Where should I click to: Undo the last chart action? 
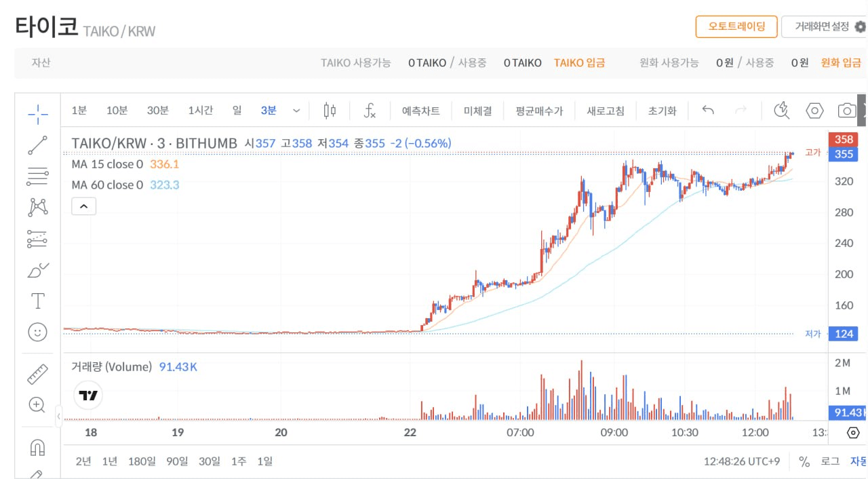(709, 111)
